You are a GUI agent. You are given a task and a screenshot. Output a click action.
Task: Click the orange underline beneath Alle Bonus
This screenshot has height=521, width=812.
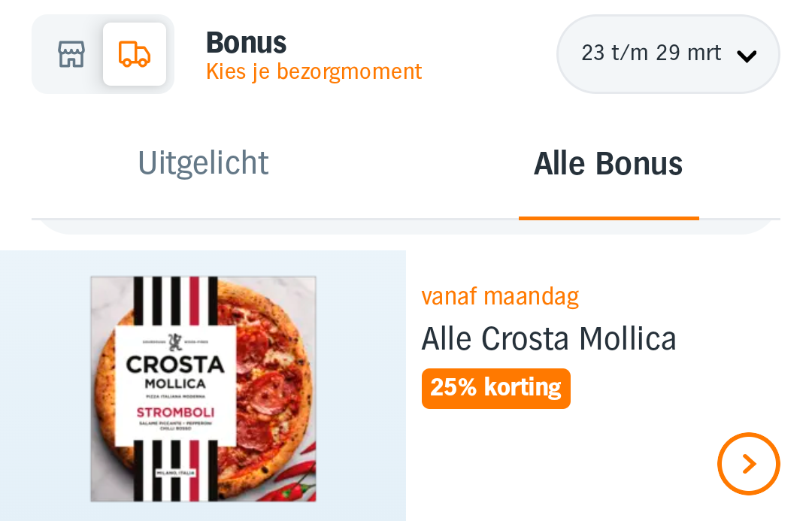click(x=608, y=218)
